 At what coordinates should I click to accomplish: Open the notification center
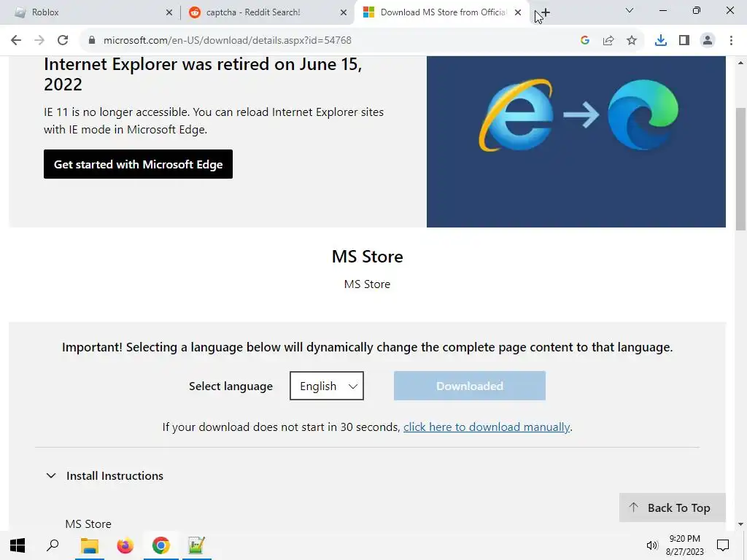click(x=723, y=545)
